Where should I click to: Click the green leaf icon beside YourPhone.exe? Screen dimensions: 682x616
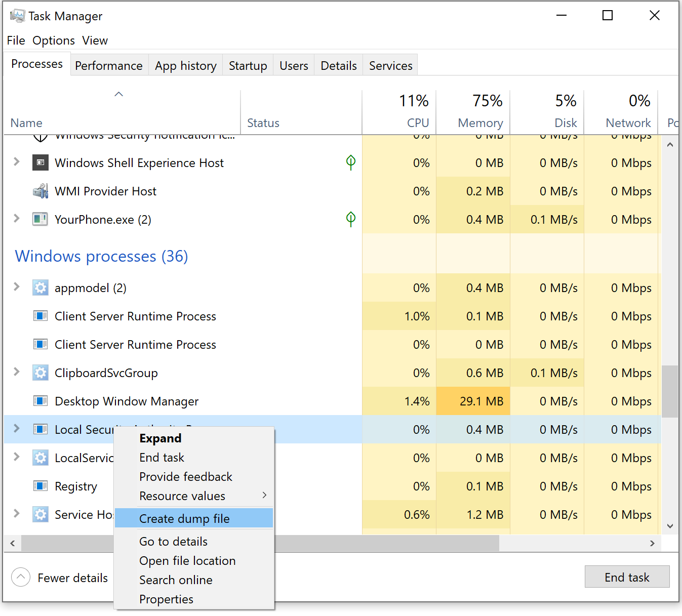tap(350, 219)
